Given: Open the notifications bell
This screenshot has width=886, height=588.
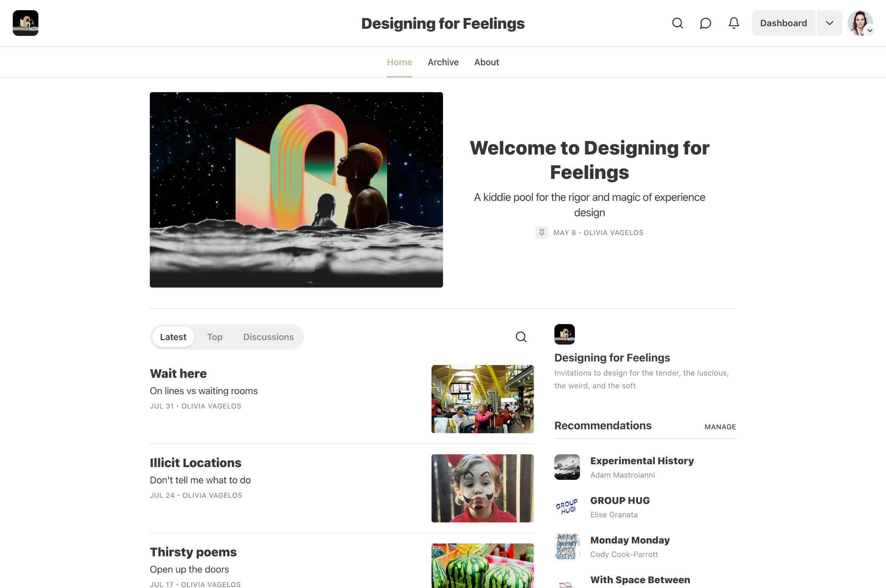Looking at the screenshot, I should (x=734, y=23).
